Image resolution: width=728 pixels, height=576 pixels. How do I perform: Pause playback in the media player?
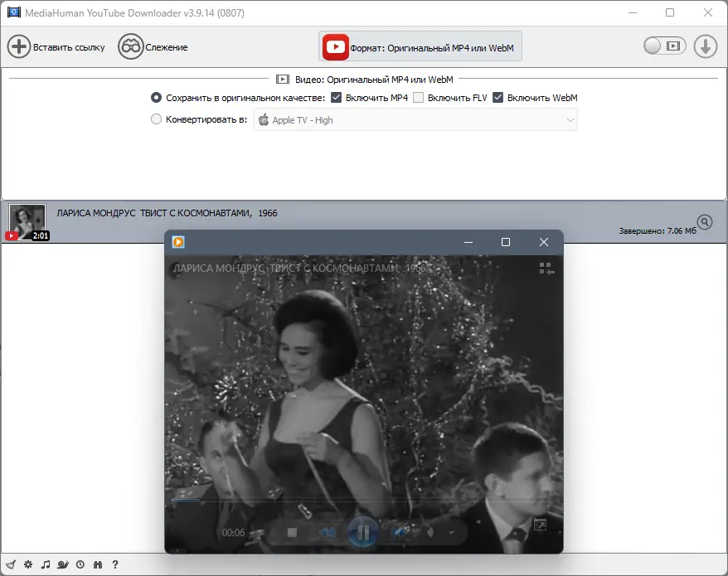point(363,532)
